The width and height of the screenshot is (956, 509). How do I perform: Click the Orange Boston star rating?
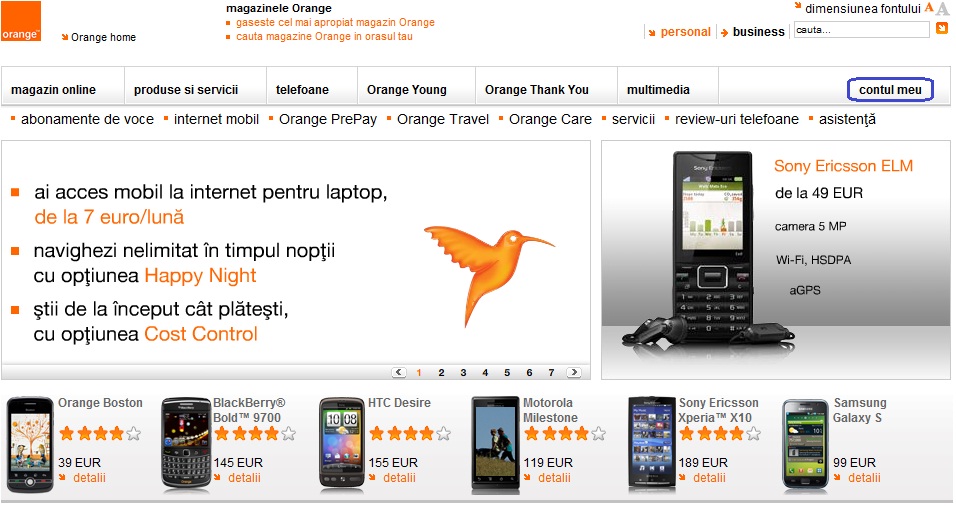point(100,433)
